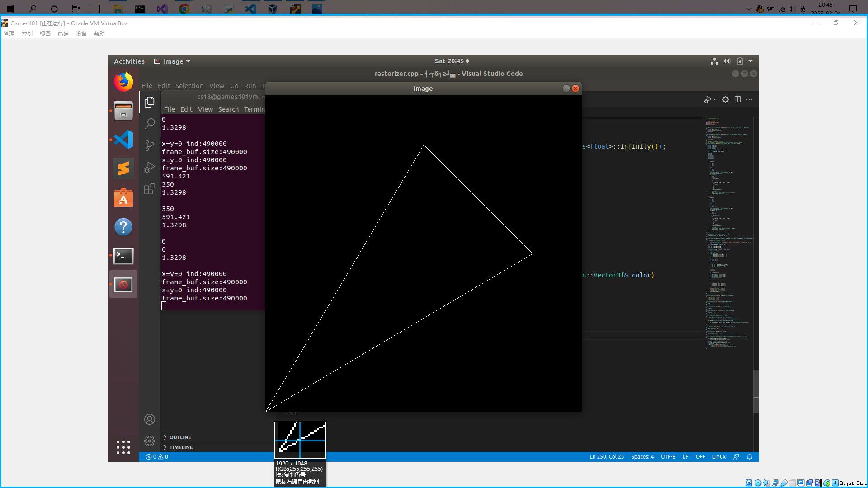
Task: Open the VirtualBox 管理 menu
Action: tap(9, 34)
